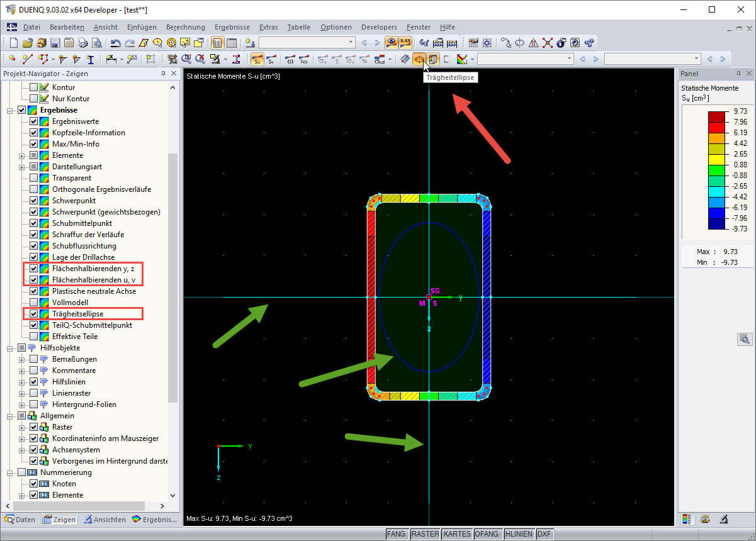Check the Effektive Teile checkbox
Screen dimensions: 756x541
[x=34, y=337]
